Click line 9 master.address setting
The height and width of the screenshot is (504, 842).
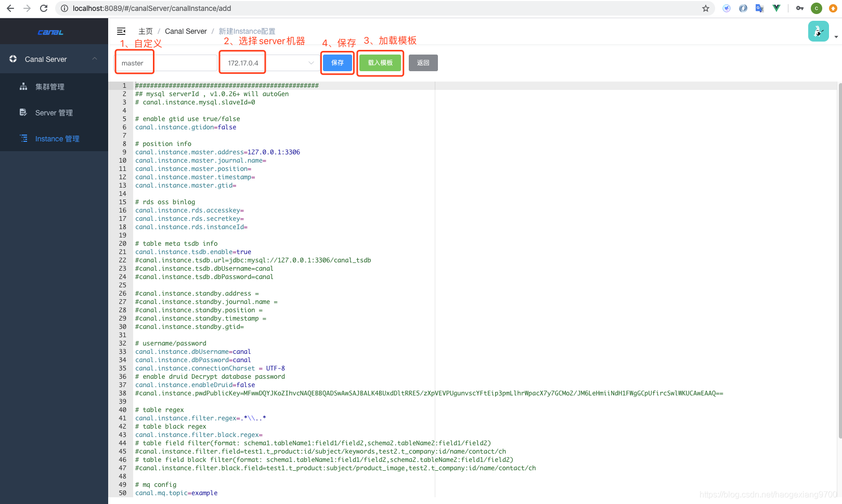tap(217, 152)
